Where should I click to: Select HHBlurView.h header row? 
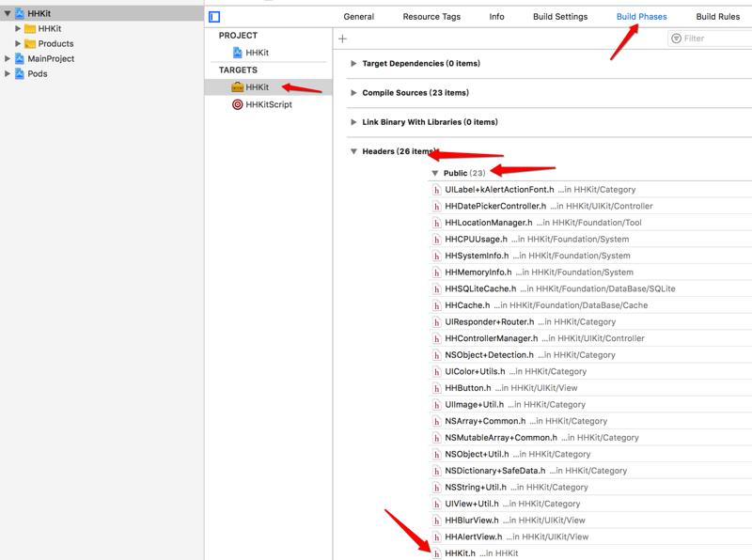(590, 521)
